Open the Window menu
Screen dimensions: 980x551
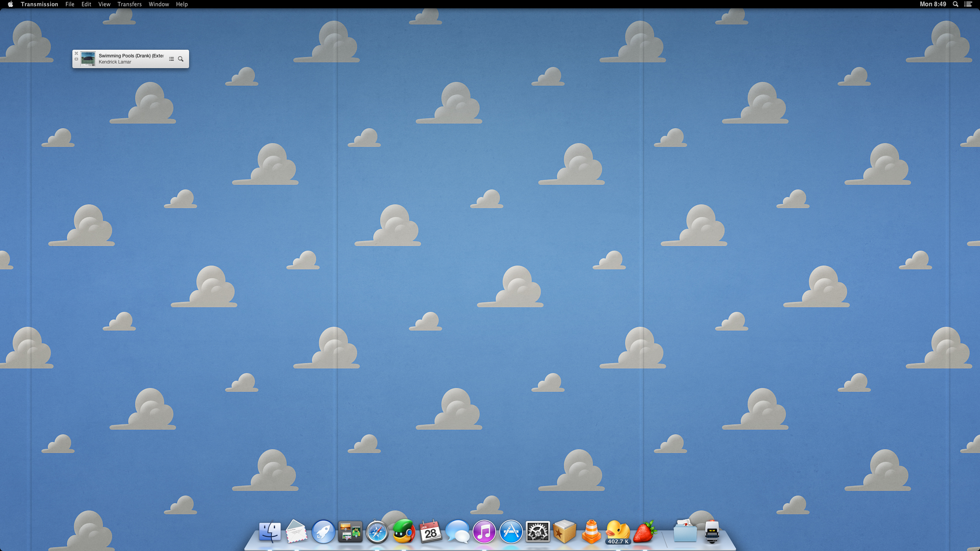pyautogui.click(x=159, y=4)
